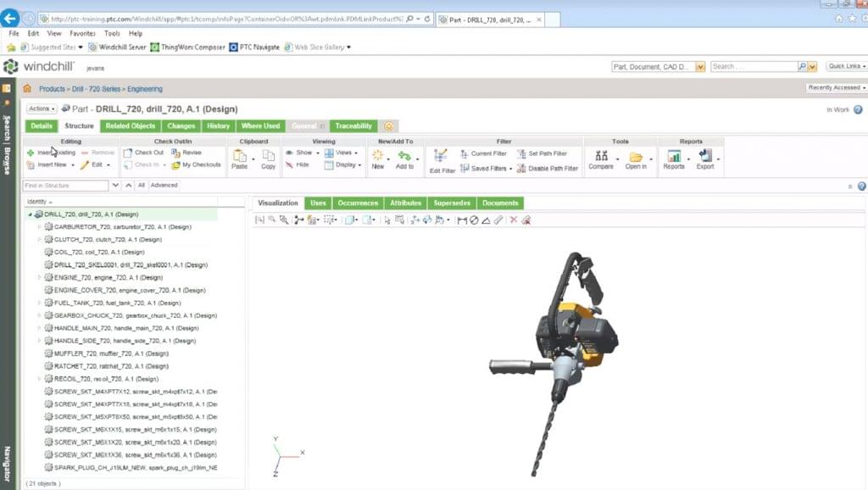Click the All button next to find
Screen dimensions: 868x490
(x=142, y=186)
